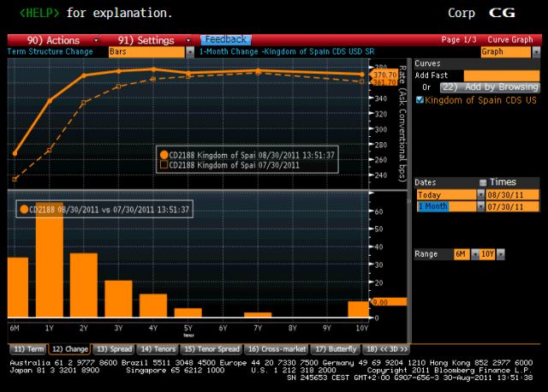
Task: Click the Actions menu arrow icon
Action: 96,40
